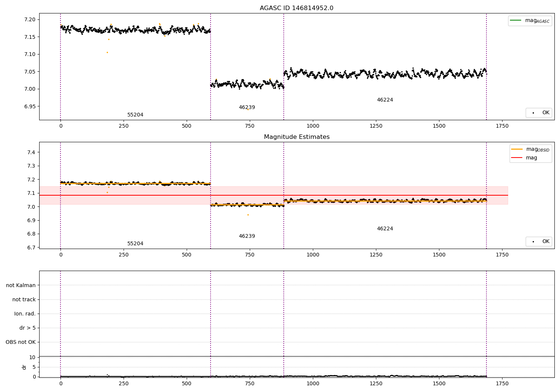Click the "OBS not OK" axis label

[x=21, y=342]
